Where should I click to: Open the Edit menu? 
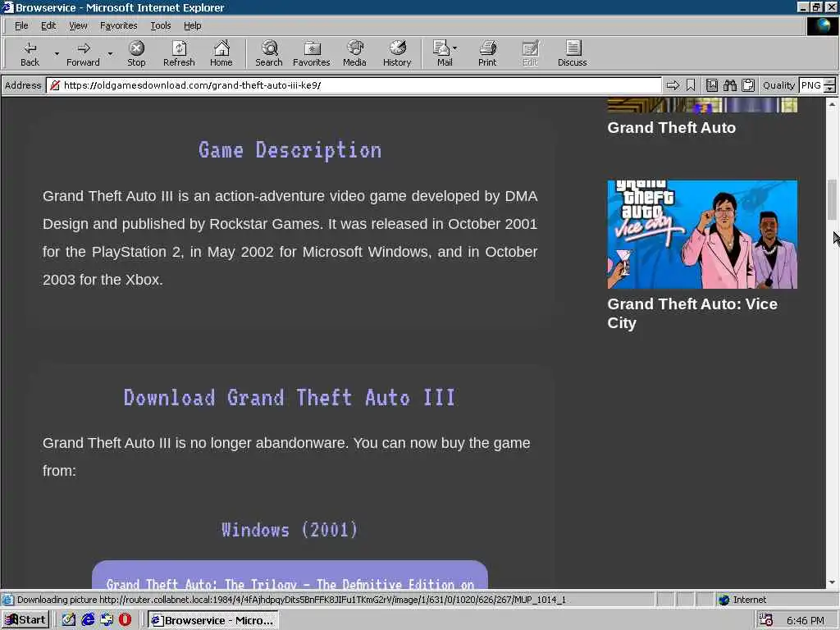coord(48,25)
